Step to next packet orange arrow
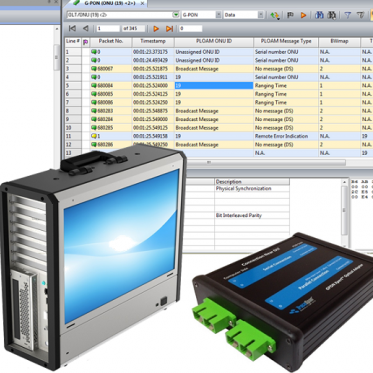Viewport: 373px width, 373px height. point(156,29)
